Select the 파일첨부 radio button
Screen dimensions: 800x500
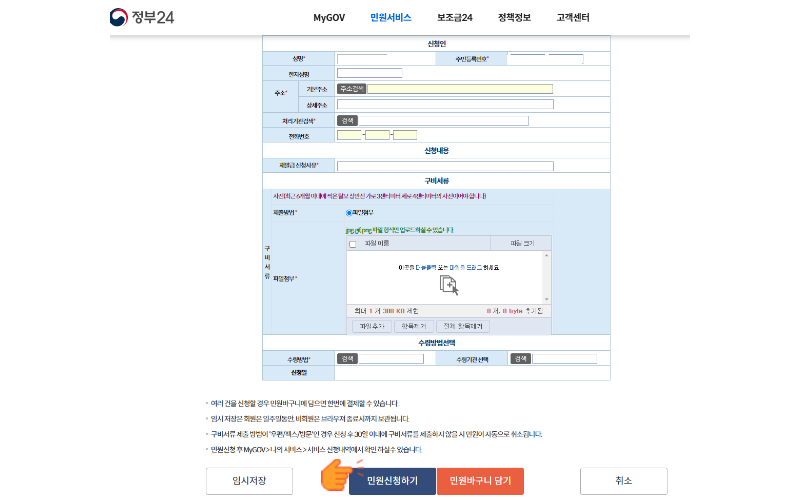pos(349,213)
